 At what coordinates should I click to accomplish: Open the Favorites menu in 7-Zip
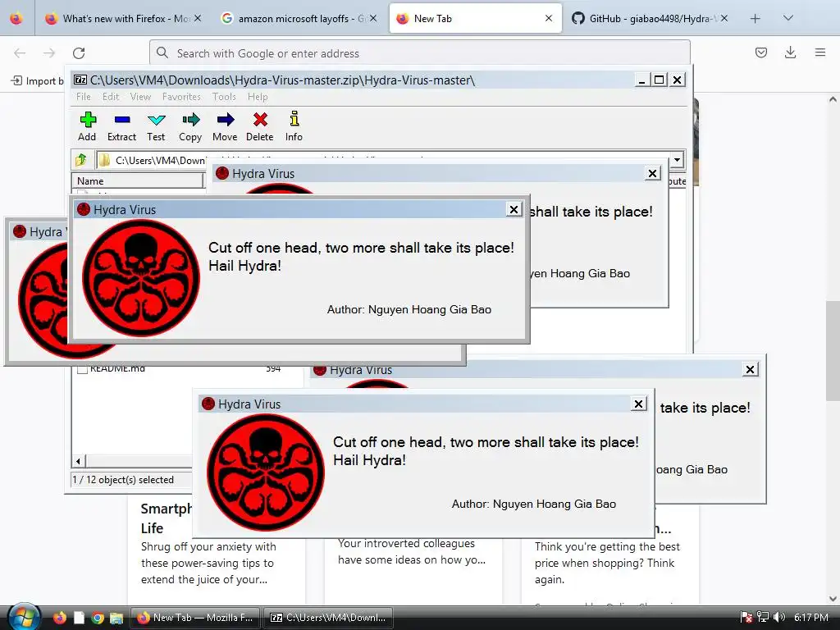(181, 97)
